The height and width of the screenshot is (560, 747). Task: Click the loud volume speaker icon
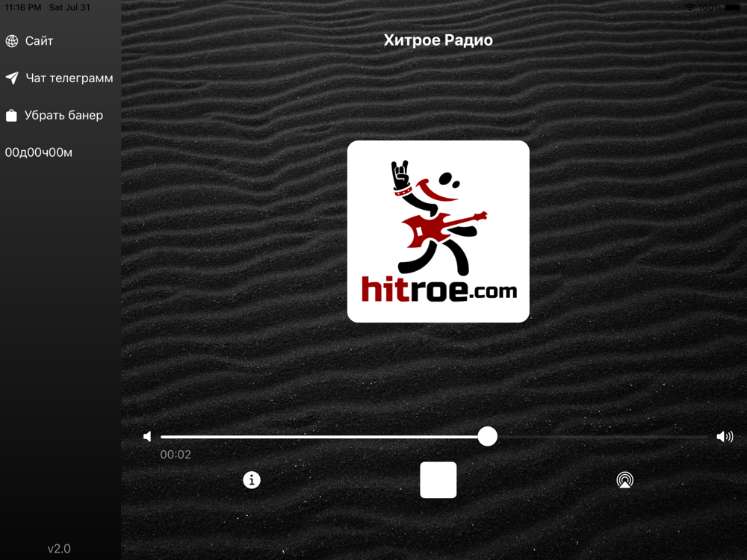(725, 437)
